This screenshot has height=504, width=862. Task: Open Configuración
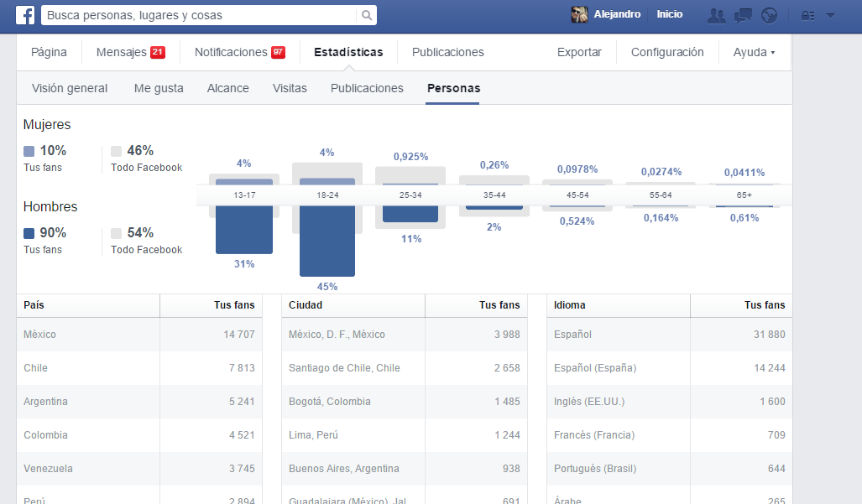click(x=667, y=52)
